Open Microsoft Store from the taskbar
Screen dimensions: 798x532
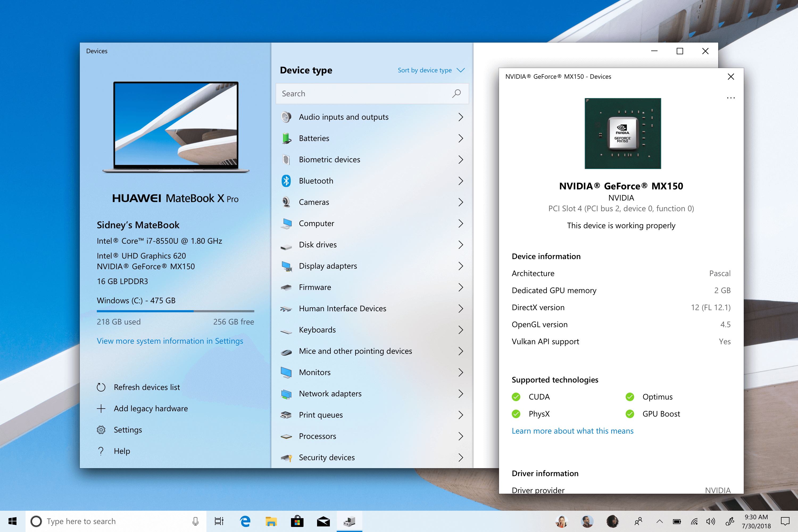[297, 521]
